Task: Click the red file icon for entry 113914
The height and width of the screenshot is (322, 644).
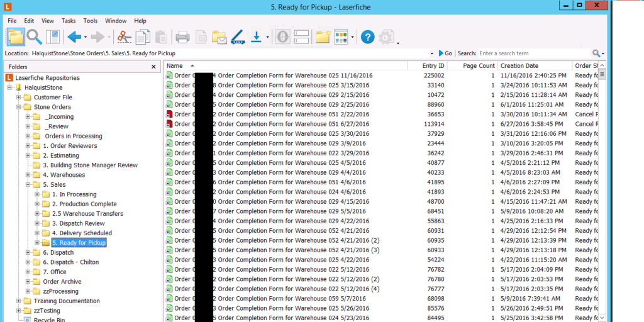Action: (x=169, y=124)
